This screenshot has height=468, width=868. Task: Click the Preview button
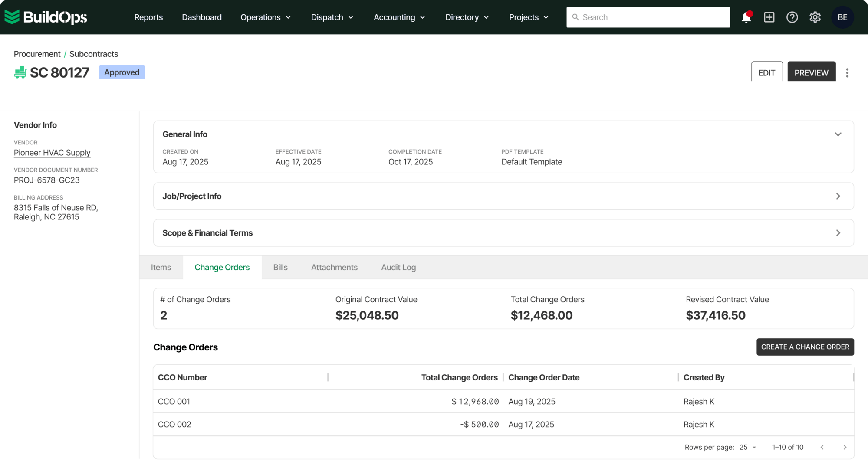click(811, 73)
